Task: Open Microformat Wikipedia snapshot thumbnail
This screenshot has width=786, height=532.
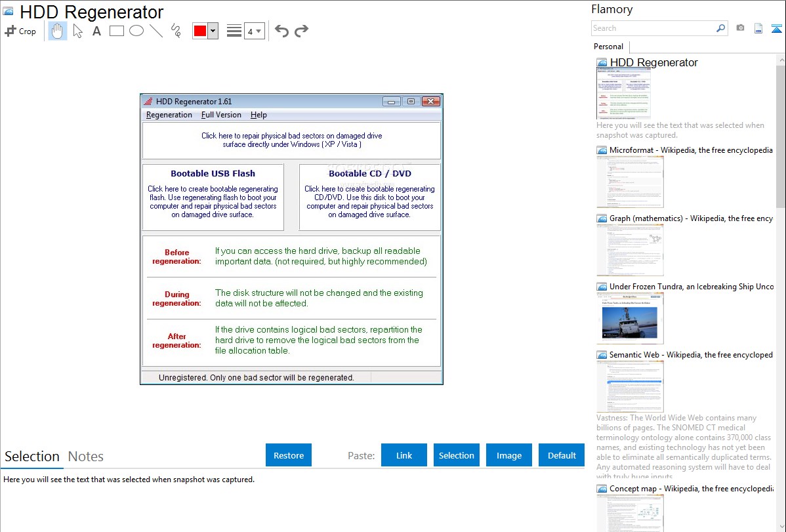Action: (630, 182)
